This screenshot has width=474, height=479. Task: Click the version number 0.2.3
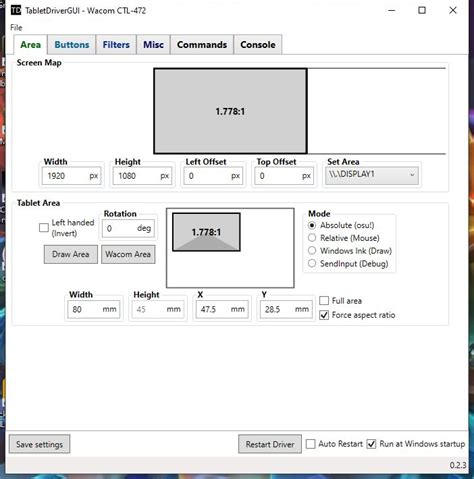[x=458, y=465]
